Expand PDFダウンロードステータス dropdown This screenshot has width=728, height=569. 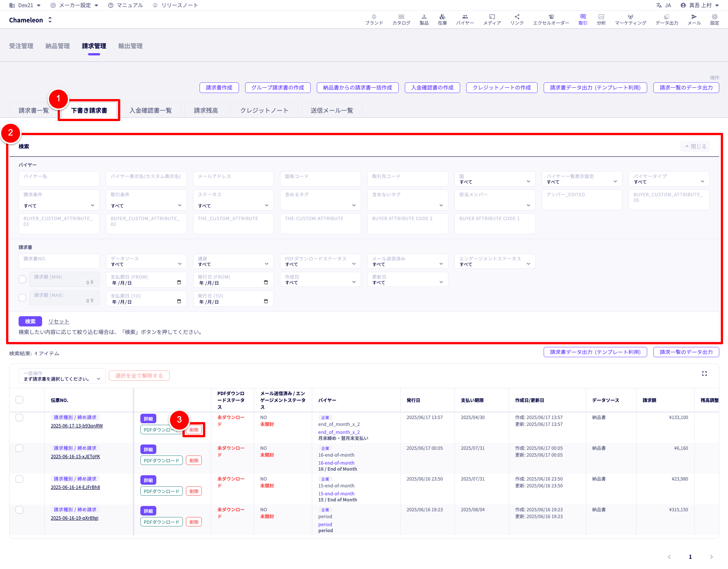pyautogui.click(x=321, y=261)
